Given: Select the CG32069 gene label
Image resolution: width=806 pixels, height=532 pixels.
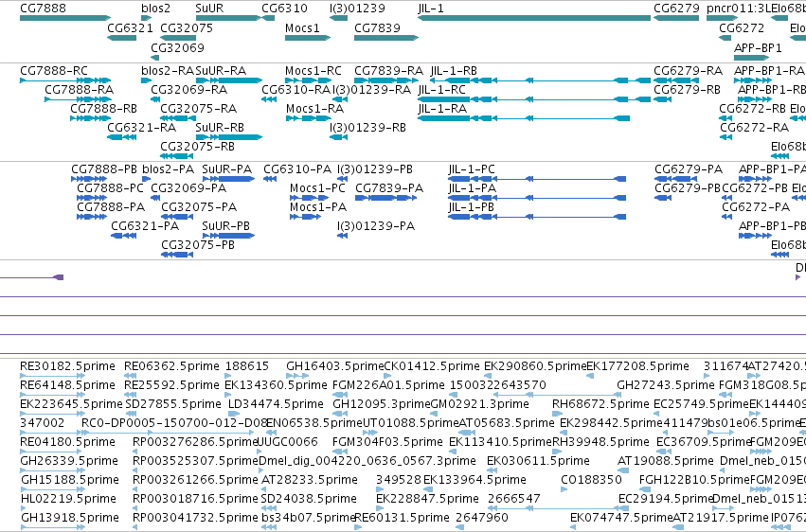Looking at the screenshot, I should [177, 47].
